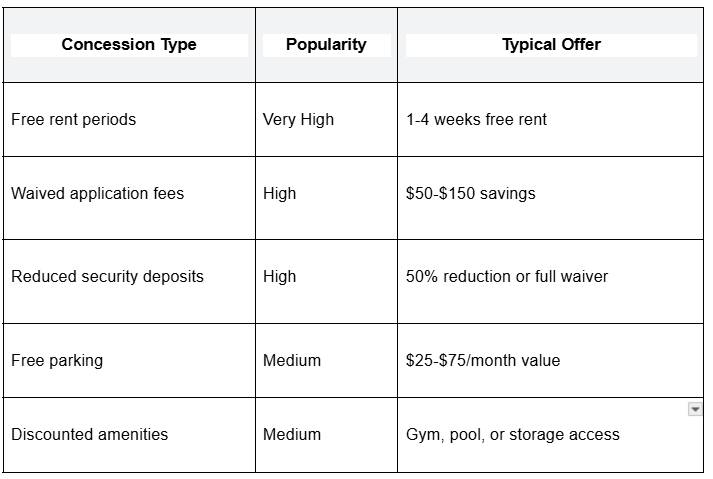Select the "1-4 weeks free rent" cell
Screen dimensions: 713x479
pos(476,120)
